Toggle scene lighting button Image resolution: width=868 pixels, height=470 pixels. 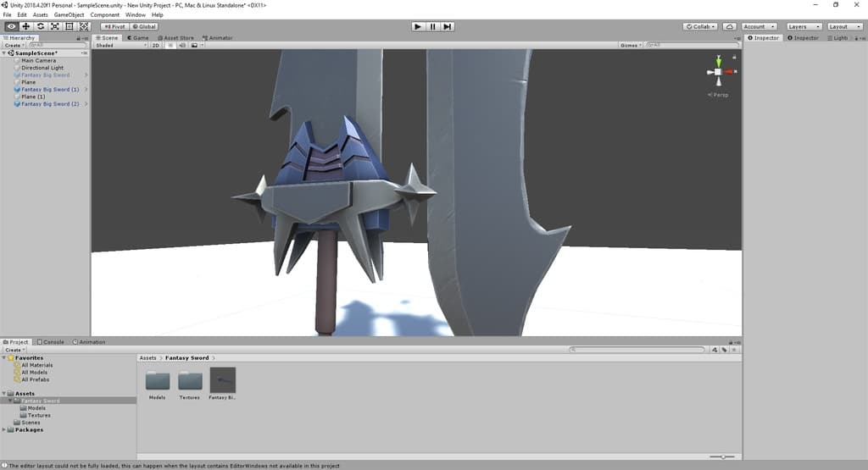[170, 45]
